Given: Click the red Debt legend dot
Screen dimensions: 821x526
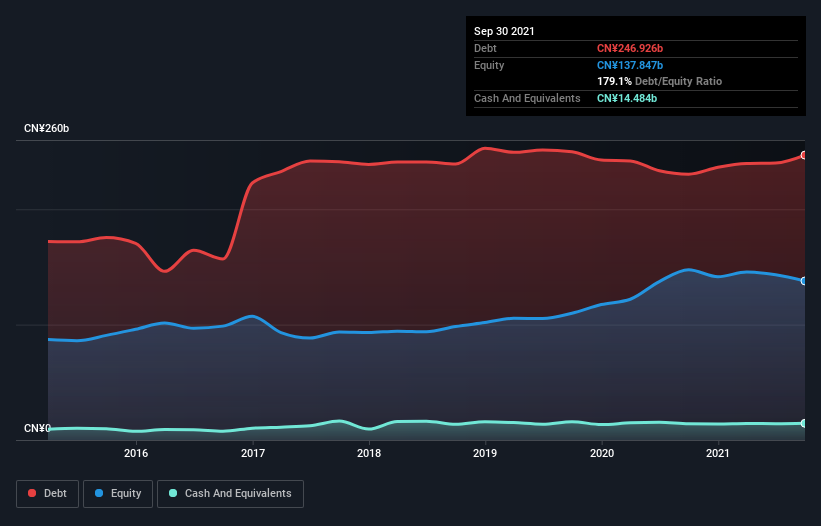Looking at the screenshot, I should (x=32, y=493).
